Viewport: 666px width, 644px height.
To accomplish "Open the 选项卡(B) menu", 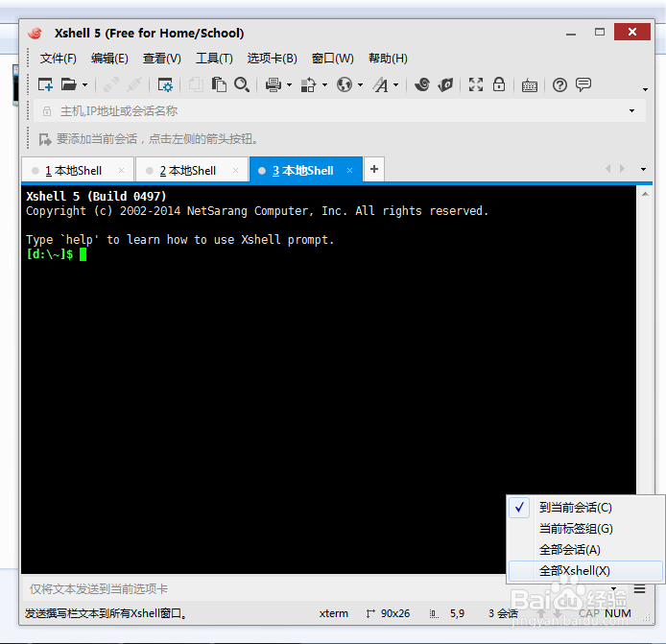I will [273, 59].
